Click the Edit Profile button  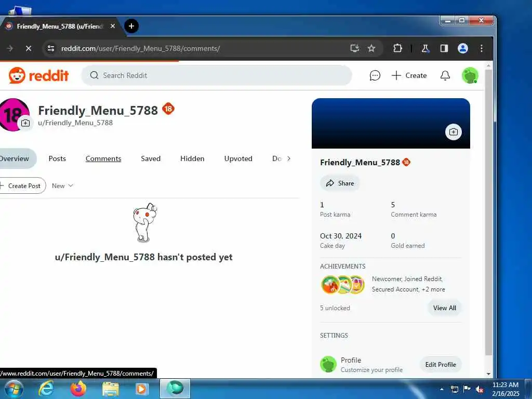tap(441, 364)
